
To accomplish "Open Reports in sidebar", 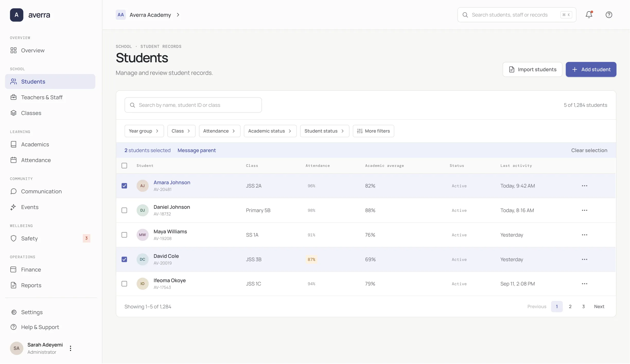I will pyautogui.click(x=50, y=285).
